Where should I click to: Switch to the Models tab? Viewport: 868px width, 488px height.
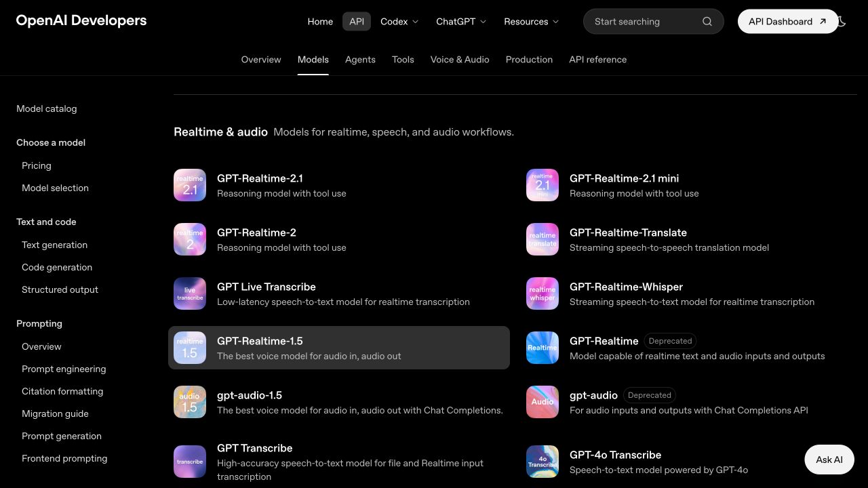tap(313, 60)
